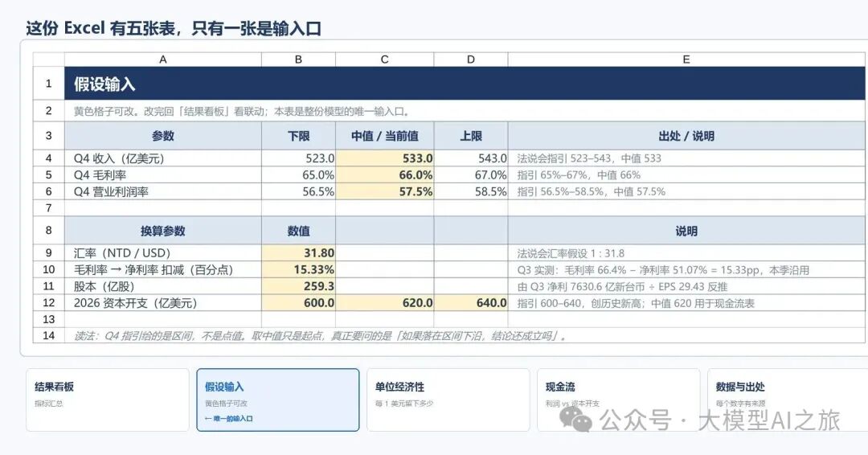Select column E header

tap(686, 59)
